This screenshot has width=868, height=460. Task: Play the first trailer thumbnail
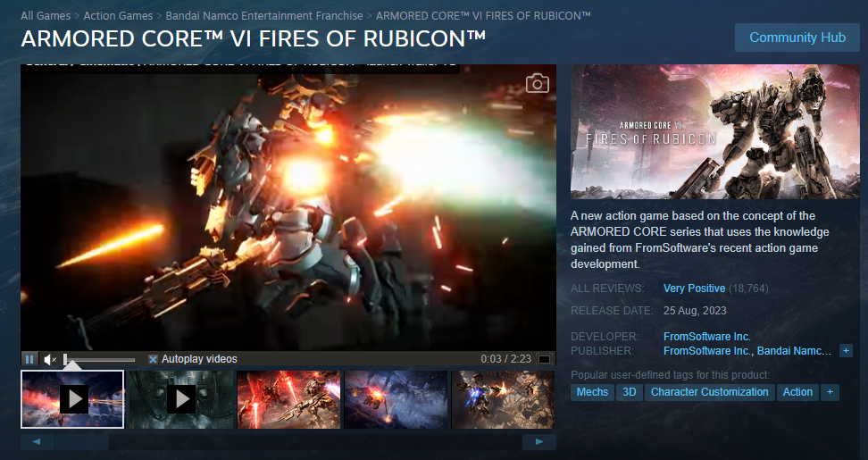[x=73, y=398]
